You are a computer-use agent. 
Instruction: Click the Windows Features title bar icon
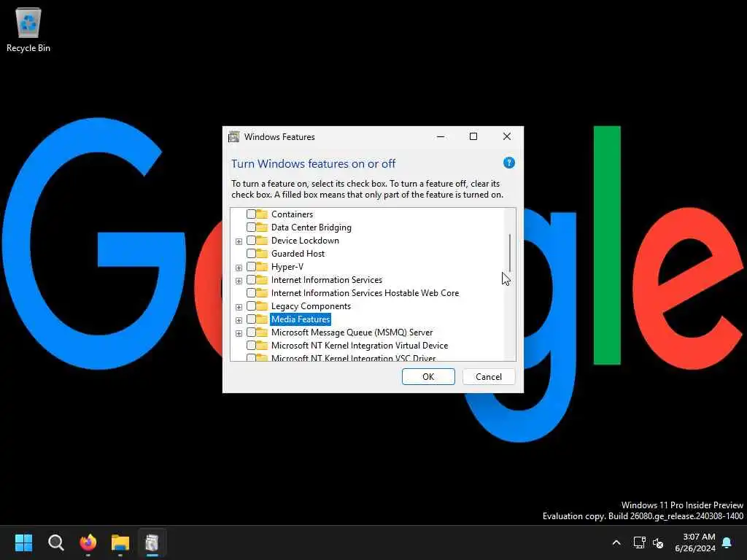[233, 137]
